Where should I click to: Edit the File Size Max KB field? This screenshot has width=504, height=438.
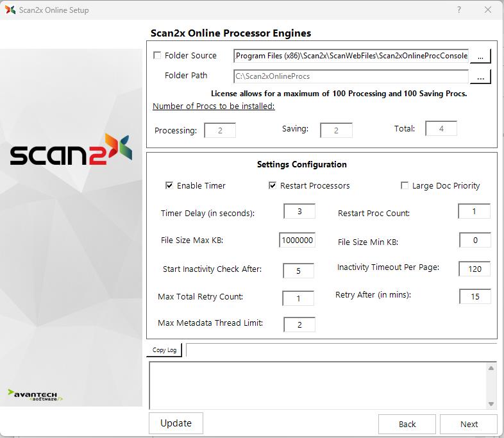[x=297, y=240]
